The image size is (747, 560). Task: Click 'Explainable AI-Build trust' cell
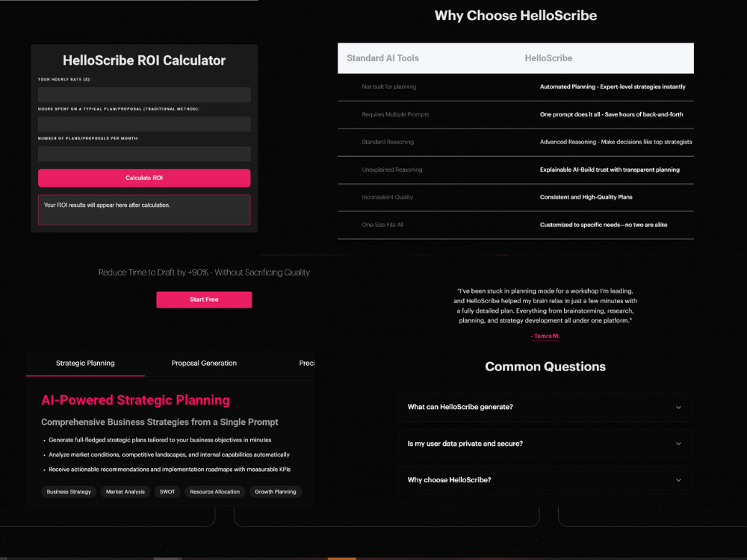point(610,169)
